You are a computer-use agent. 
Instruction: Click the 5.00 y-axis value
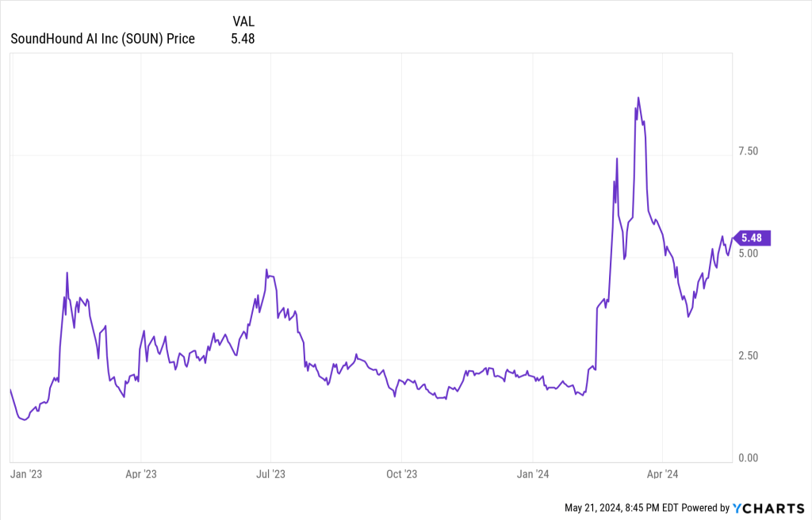pyautogui.click(x=749, y=254)
